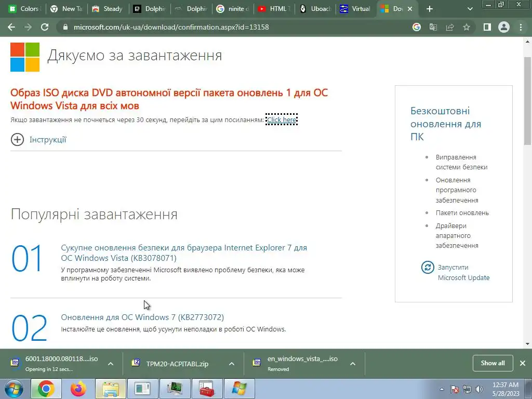The height and width of the screenshot is (399, 532).
Task: Click the Запустити Microsoft Update link
Action: 463,272
